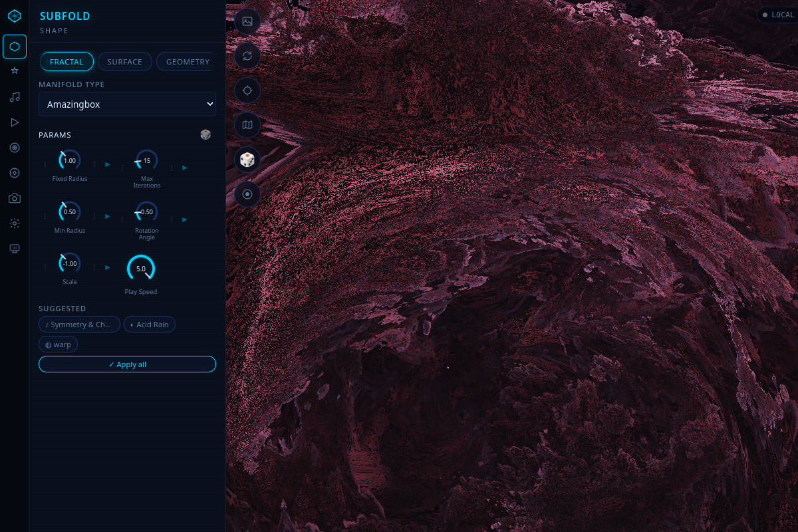The width and height of the screenshot is (798, 532).
Task: Open the camera sidebar panel
Action: (x=15, y=198)
